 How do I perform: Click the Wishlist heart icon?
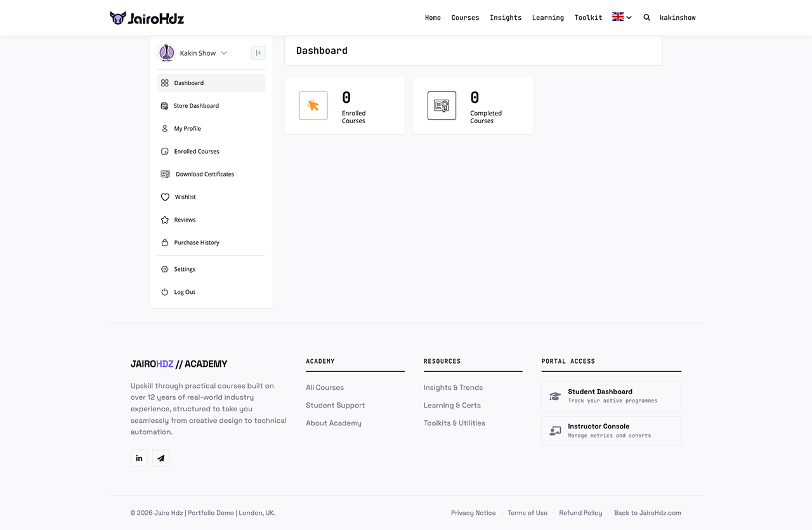pyautogui.click(x=165, y=197)
